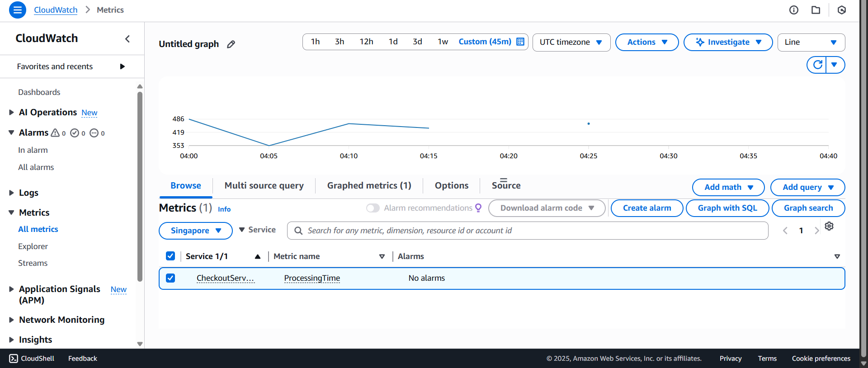Open the UTC timezone dropdown
The height and width of the screenshot is (368, 868).
coord(571,42)
